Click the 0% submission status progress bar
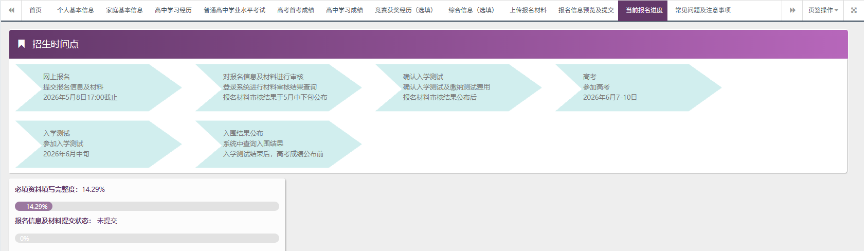 pos(147,238)
